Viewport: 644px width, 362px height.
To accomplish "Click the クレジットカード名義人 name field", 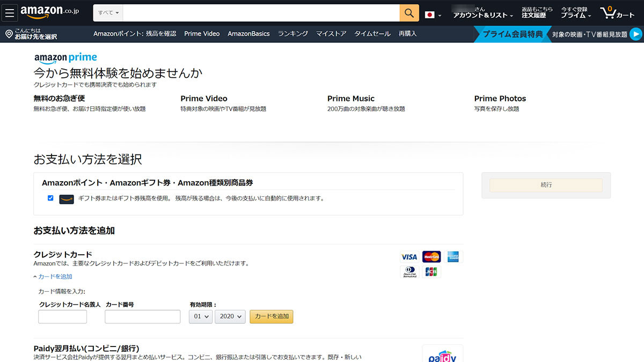I will point(62,316).
